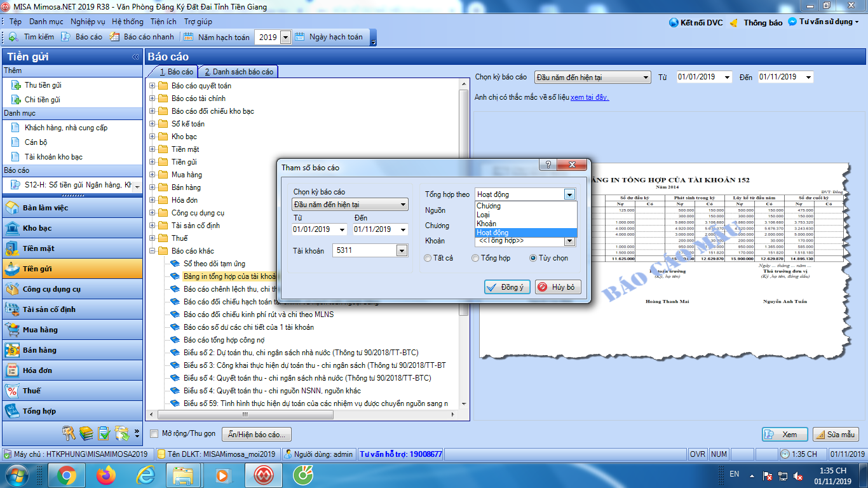868x488 pixels.
Task: Choose Khoản from the open dropdown list
Action: [487, 224]
